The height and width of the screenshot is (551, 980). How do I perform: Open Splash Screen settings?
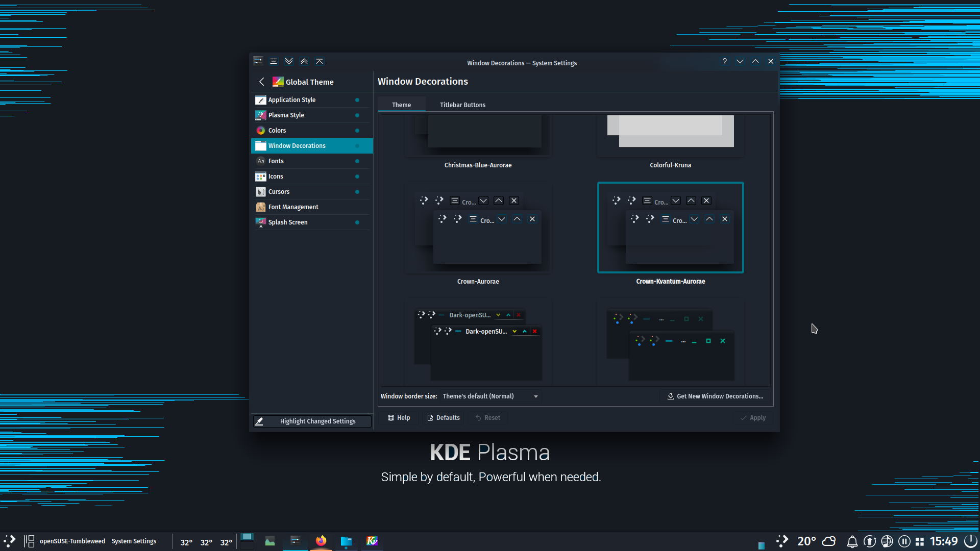click(x=312, y=222)
